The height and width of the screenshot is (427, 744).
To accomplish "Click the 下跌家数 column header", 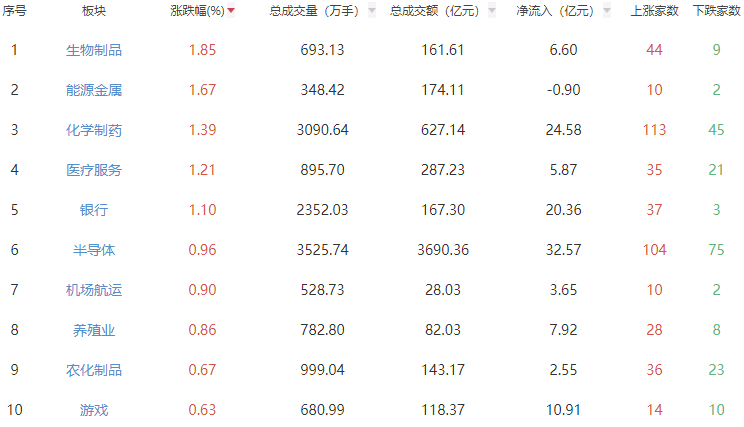I will click(x=716, y=11).
